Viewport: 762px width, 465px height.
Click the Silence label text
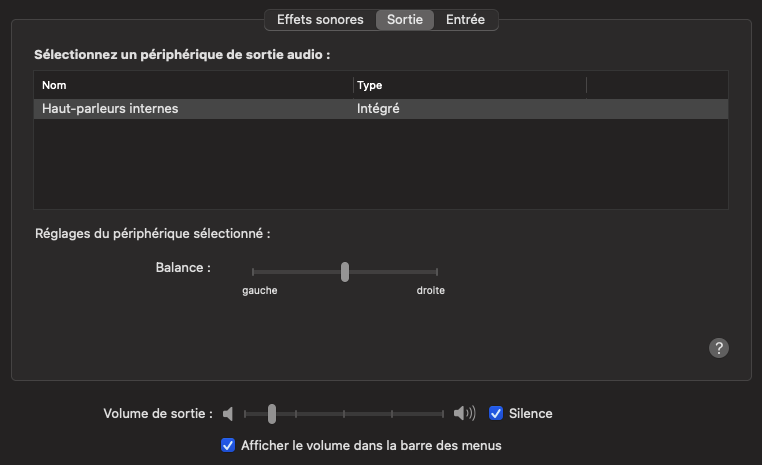pyautogui.click(x=530, y=413)
